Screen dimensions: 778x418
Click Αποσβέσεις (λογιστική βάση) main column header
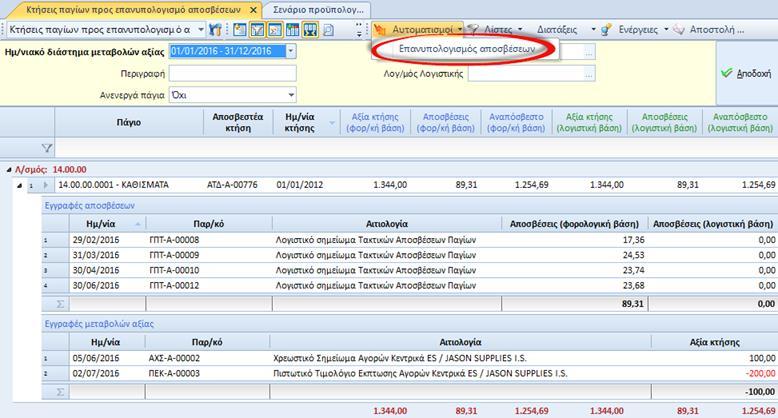tap(664, 122)
